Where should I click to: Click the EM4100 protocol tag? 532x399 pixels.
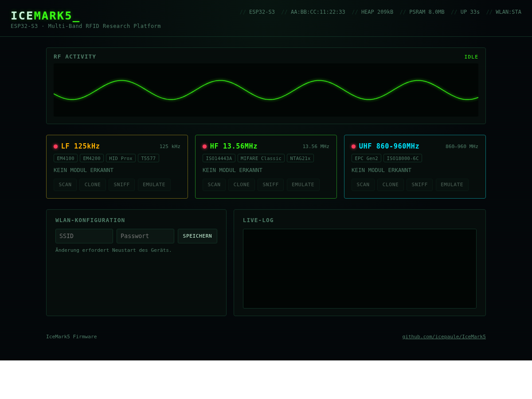pos(66,158)
